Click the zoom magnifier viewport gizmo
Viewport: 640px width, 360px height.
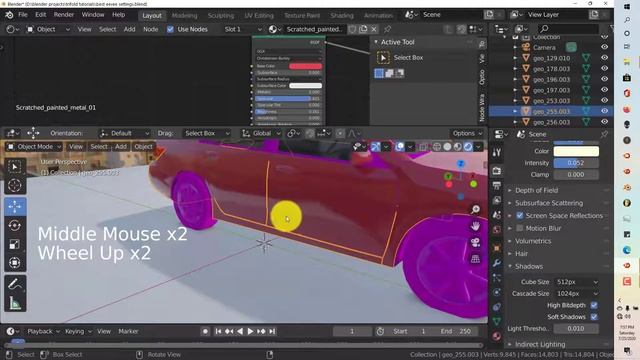point(475,209)
